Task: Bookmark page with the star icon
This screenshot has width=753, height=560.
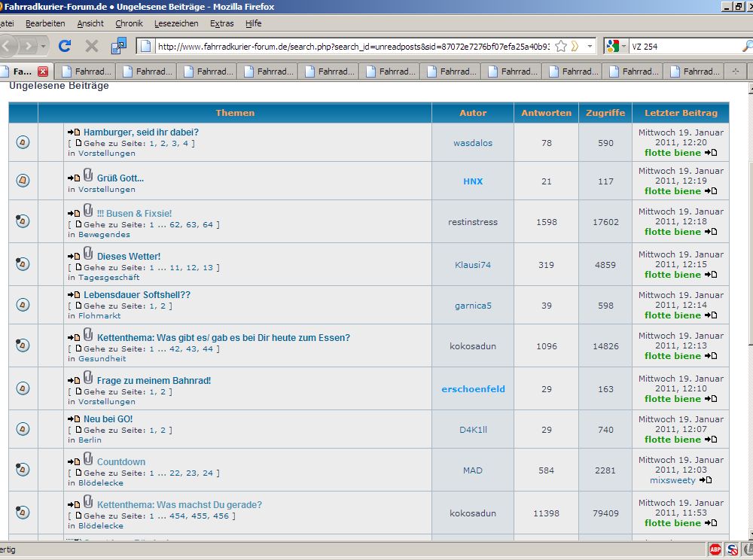Action: [561, 46]
